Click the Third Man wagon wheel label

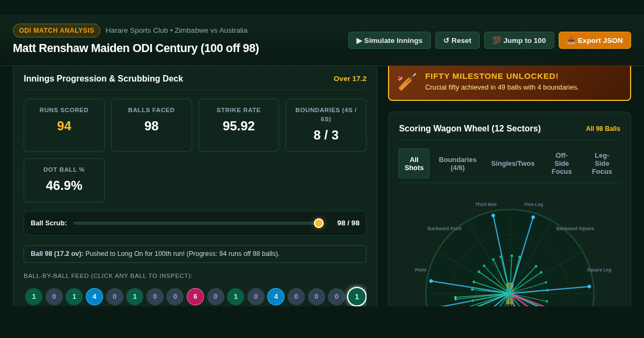(x=486, y=204)
